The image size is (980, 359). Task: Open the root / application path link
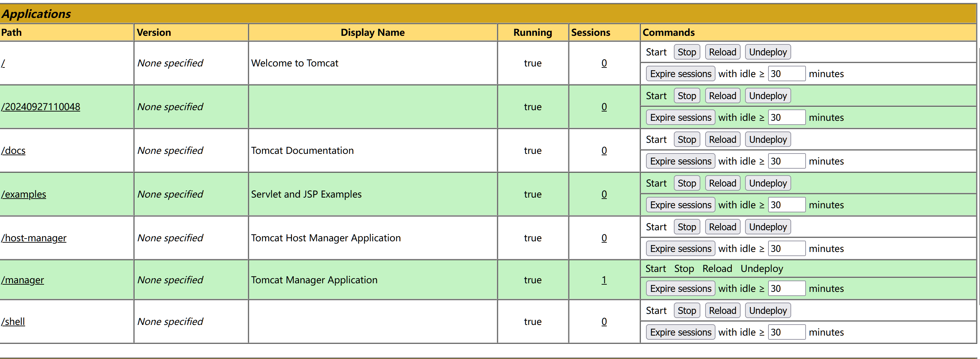(x=3, y=63)
